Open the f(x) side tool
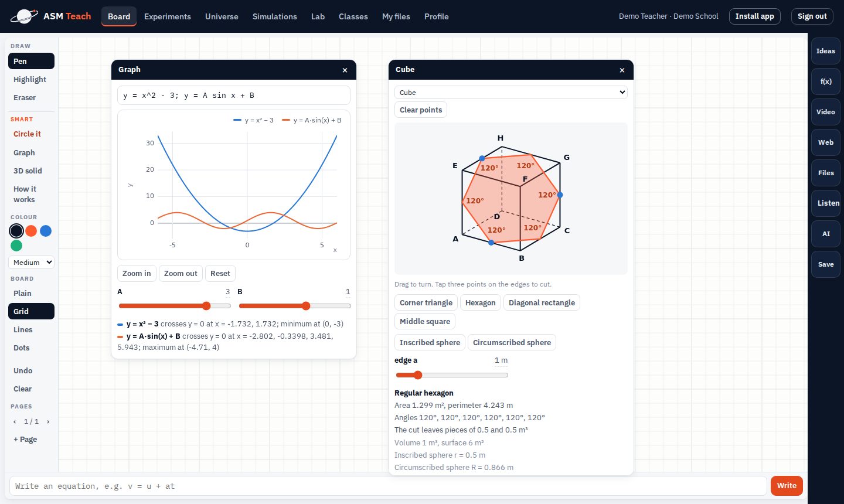 [826, 81]
